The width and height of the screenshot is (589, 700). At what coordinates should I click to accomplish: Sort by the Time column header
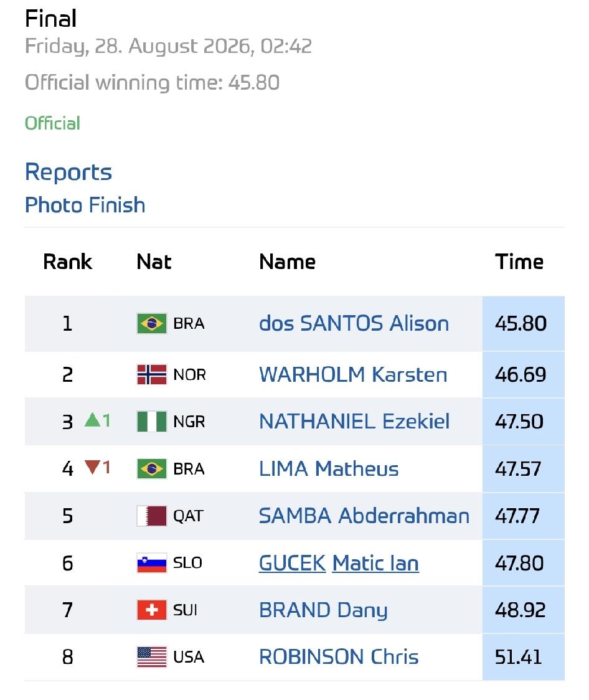tap(519, 262)
